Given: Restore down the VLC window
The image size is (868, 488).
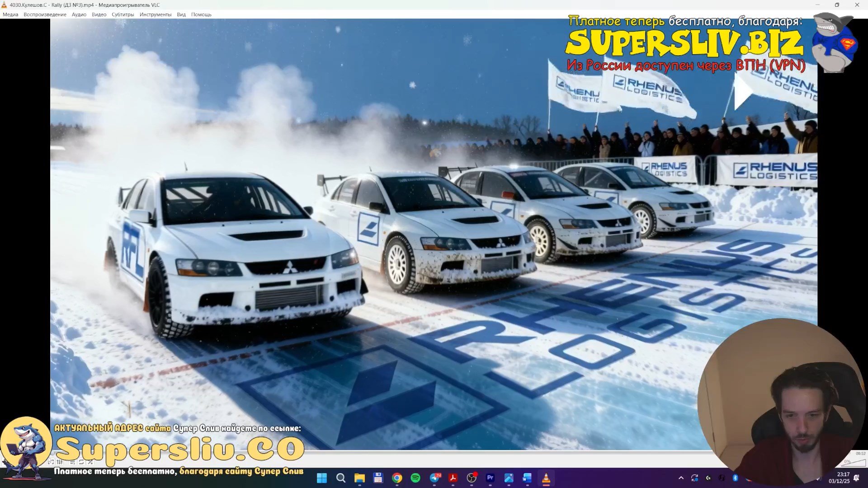Looking at the screenshot, I should click(837, 5).
